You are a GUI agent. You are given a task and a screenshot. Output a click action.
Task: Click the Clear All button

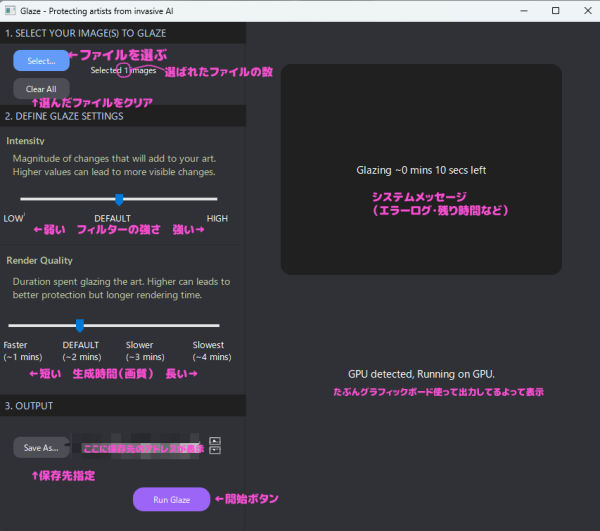click(41, 89)
